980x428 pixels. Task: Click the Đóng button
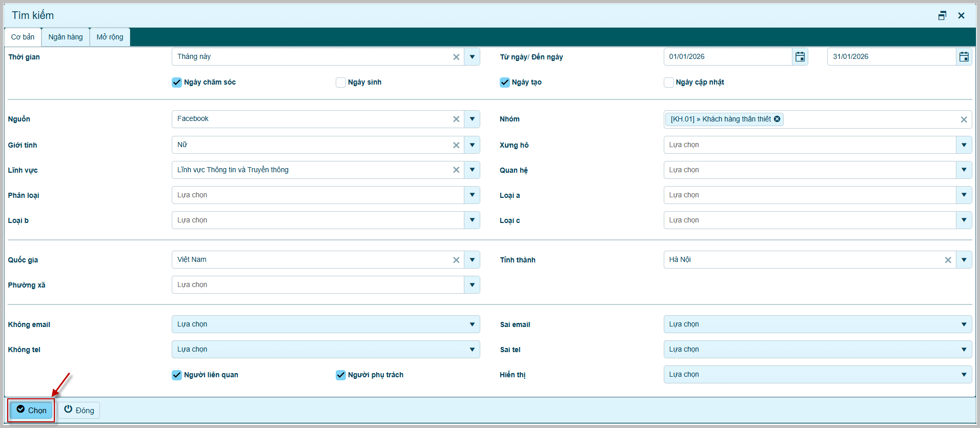pyautogui.click(x=79, y=410)
